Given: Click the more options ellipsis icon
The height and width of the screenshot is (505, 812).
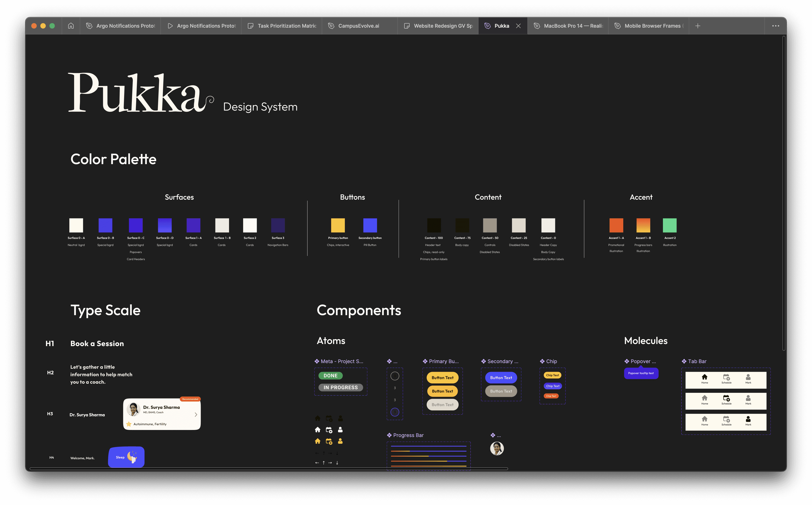Looking at the screenshot, I should (775, 26).
